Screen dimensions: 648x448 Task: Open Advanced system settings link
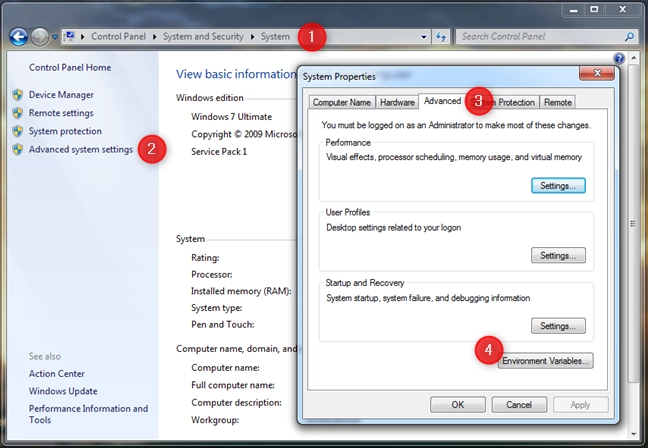(81, 149)
